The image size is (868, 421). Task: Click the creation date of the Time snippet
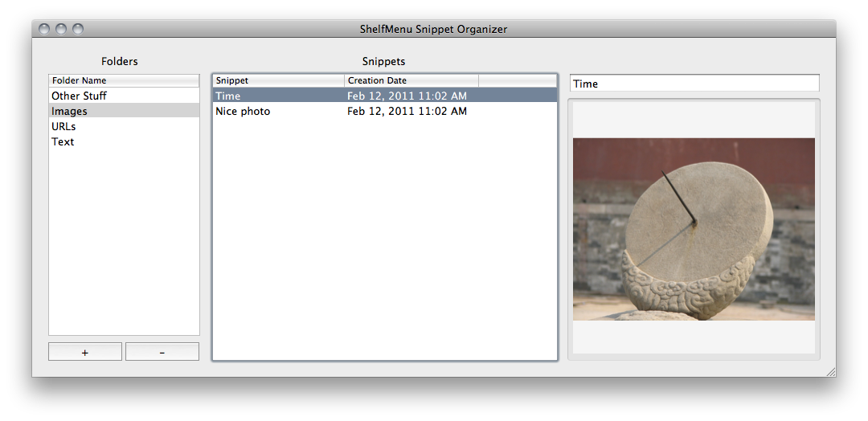[x=407, y=96]
